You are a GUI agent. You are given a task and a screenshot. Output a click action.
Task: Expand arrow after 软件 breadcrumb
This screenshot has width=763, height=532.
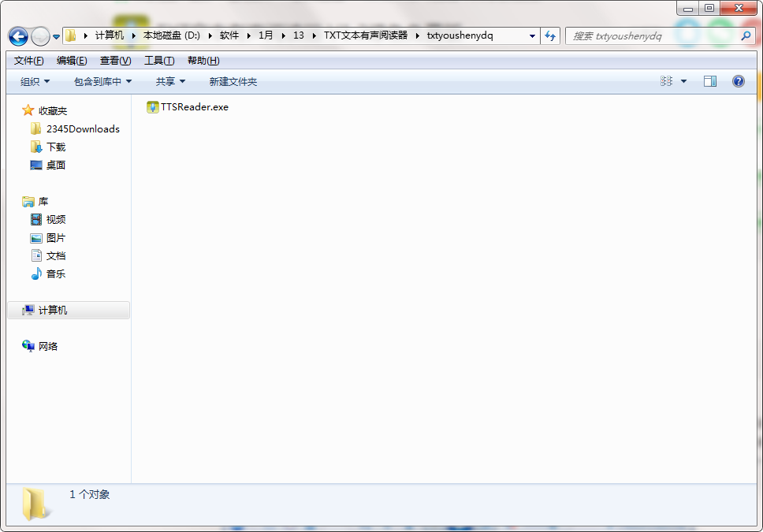[248, 35]
